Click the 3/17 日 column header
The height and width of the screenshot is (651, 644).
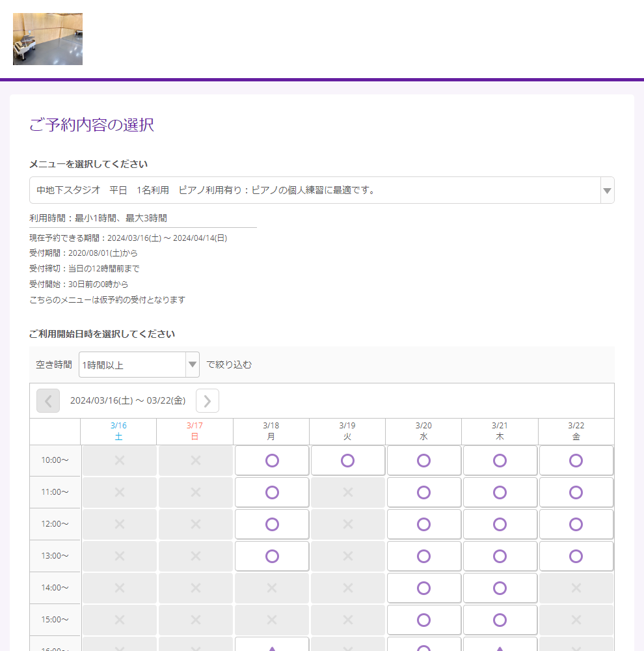coord(195,431)
